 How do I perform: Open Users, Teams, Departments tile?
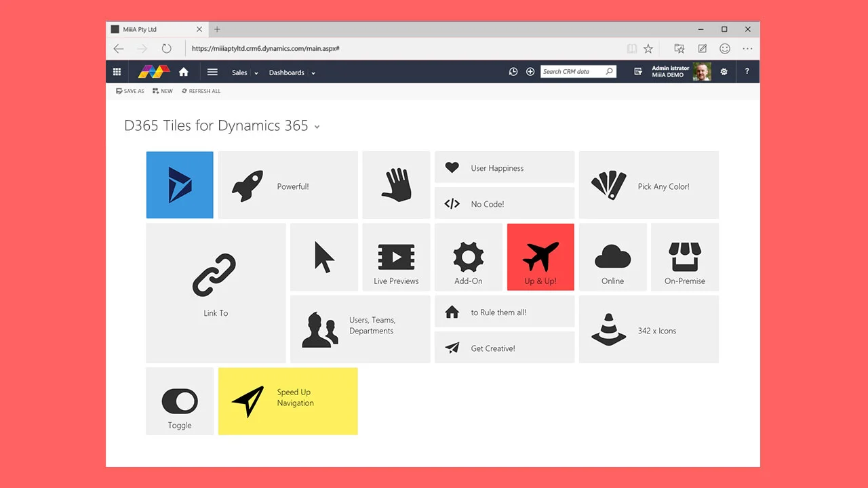click(x=360, y=329)
